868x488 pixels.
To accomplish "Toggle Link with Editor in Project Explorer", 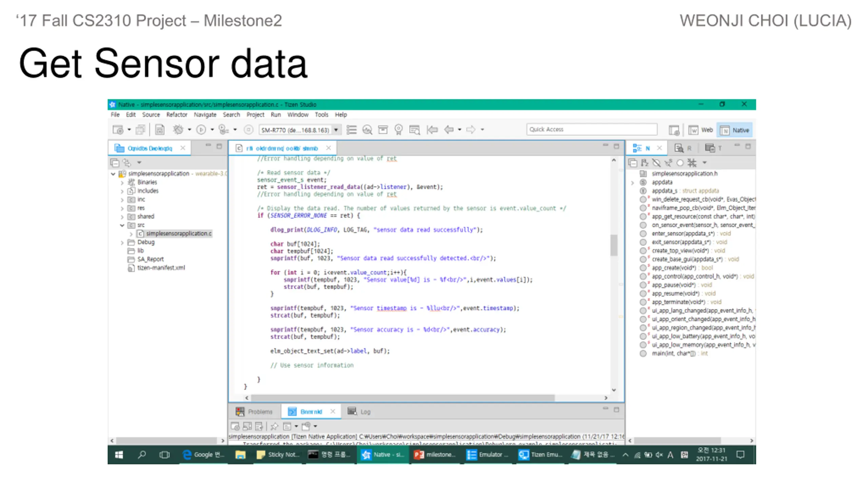I will click(127, 163).
